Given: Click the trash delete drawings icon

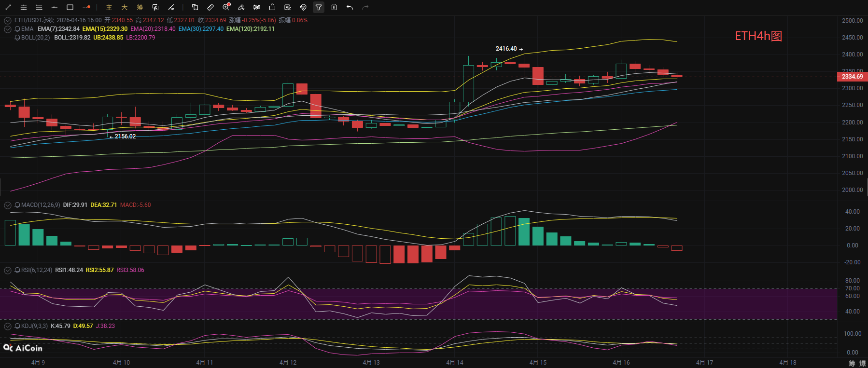Looking at the screenshot, I should (x=334, y=7).
